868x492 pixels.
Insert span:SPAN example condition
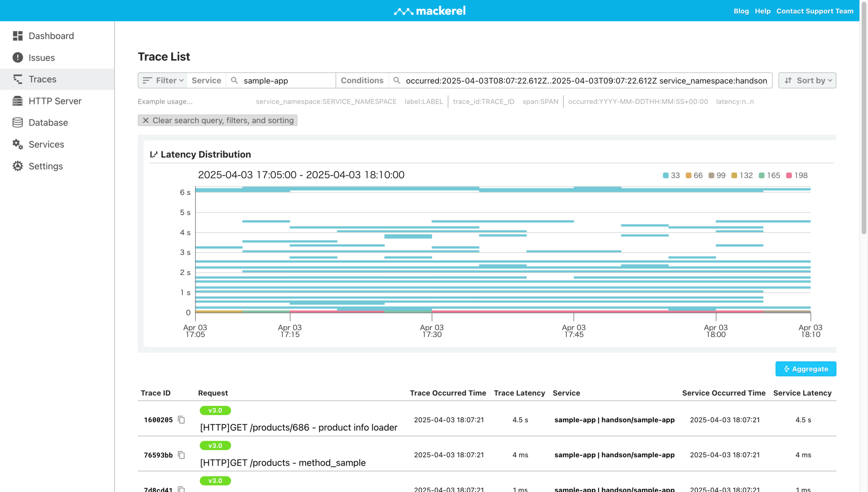point(540,102)
